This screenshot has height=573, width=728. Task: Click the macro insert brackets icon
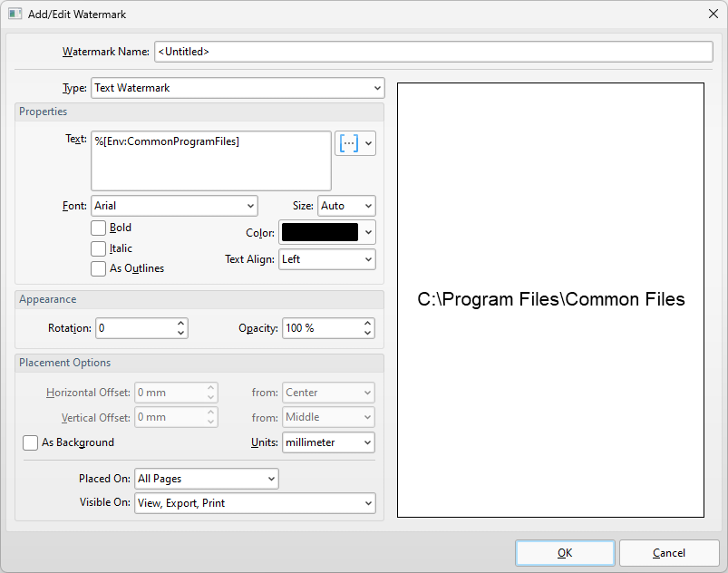pyautogui.click(x=349, y=143)
